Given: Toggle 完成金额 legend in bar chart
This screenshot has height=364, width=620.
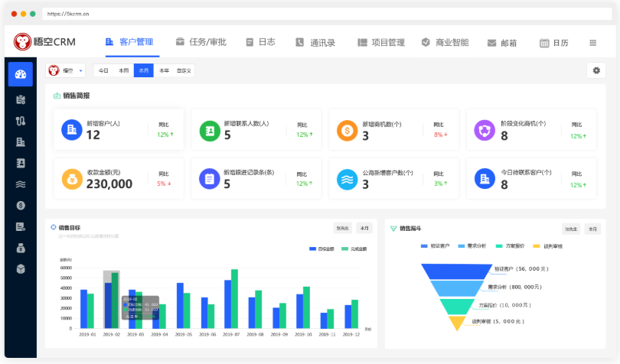Looking at the screenshot, I should point(354,249).
